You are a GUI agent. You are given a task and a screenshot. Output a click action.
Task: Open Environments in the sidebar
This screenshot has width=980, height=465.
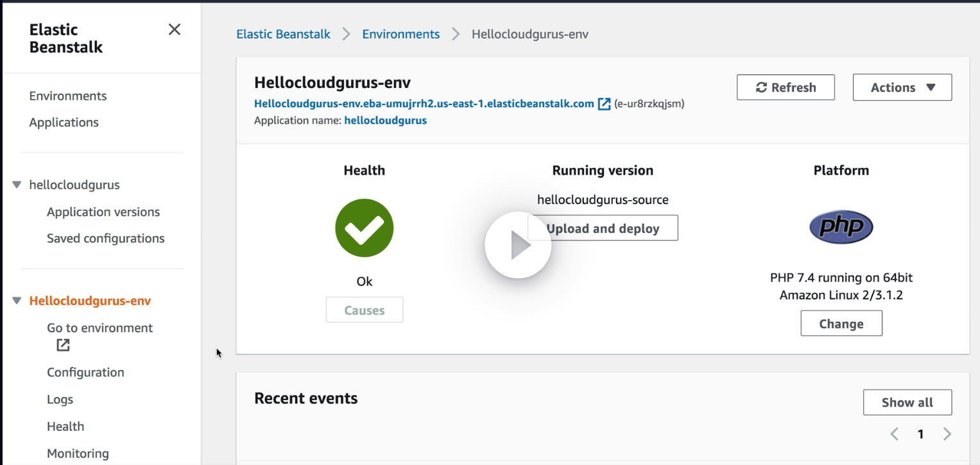point(68,96)
